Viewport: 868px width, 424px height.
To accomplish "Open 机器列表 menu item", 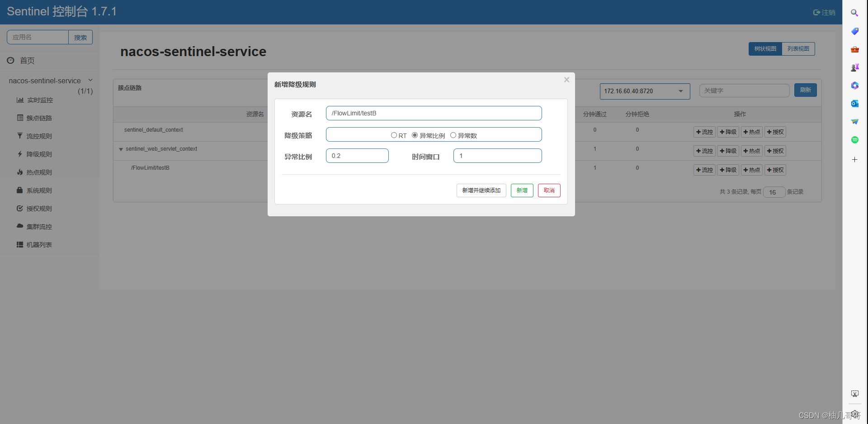I will (39, 245).
